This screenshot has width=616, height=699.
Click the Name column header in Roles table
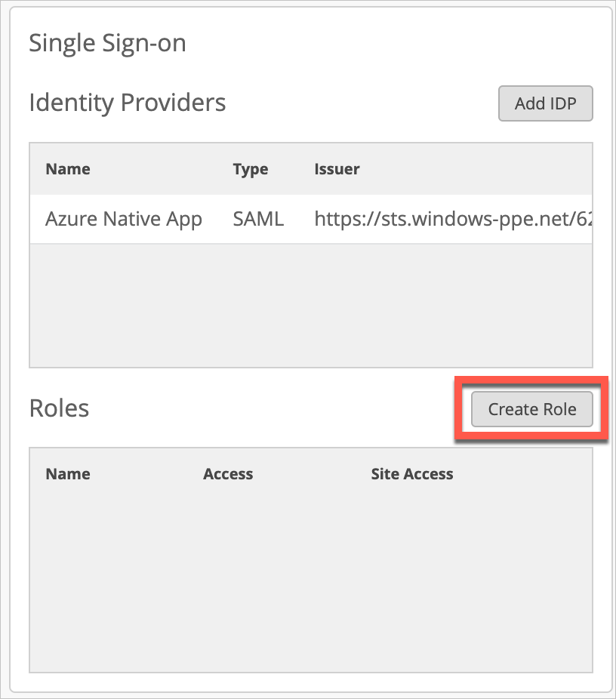[x=67, y=474]
